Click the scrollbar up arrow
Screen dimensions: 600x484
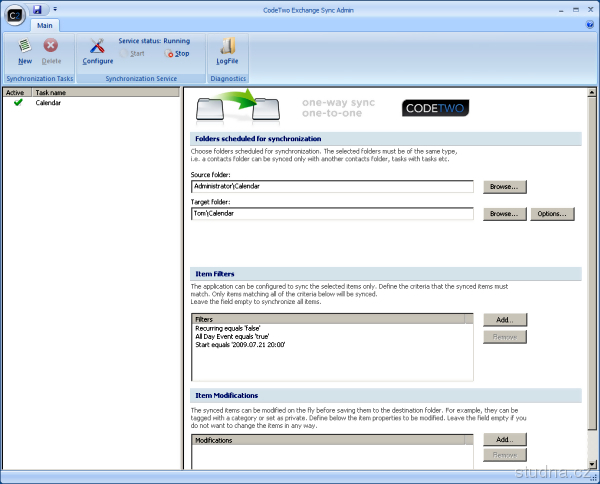592,92
